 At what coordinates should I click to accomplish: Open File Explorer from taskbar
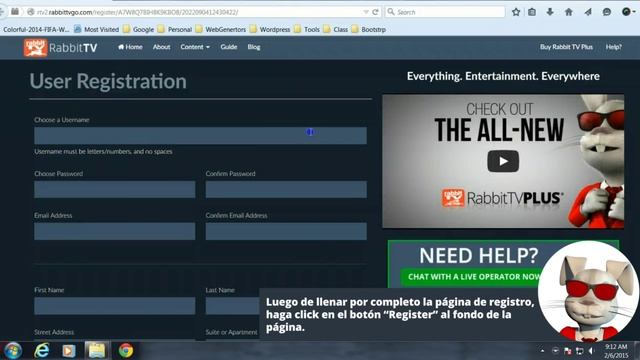[x=97, y=351]
